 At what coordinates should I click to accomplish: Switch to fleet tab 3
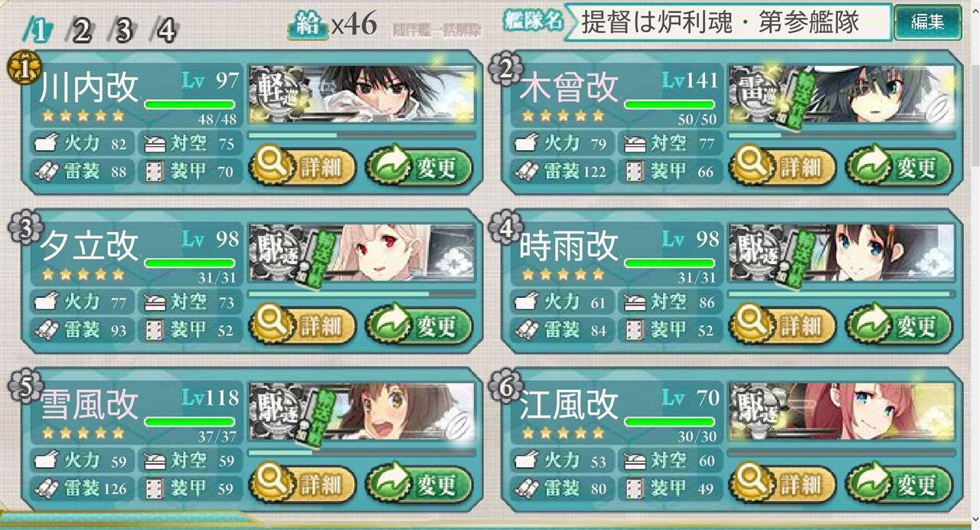[x=123, y=31]
